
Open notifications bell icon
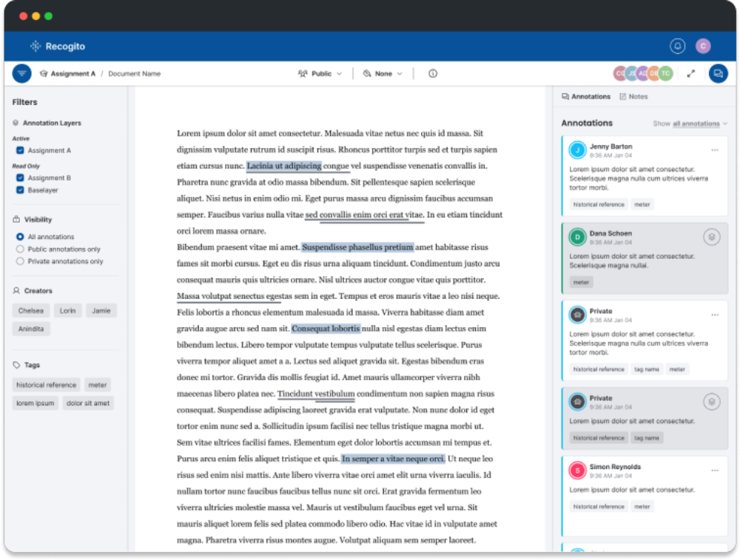[677, 46]
